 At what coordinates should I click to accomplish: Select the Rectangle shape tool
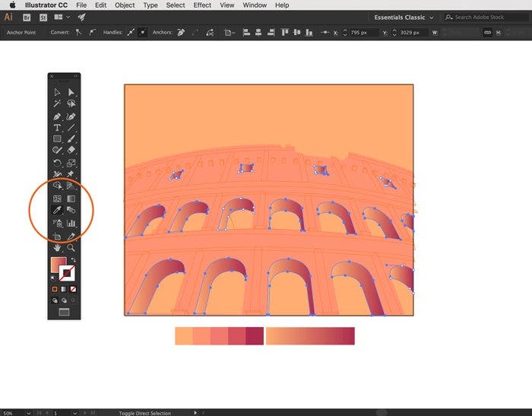(x=57, y=139)
